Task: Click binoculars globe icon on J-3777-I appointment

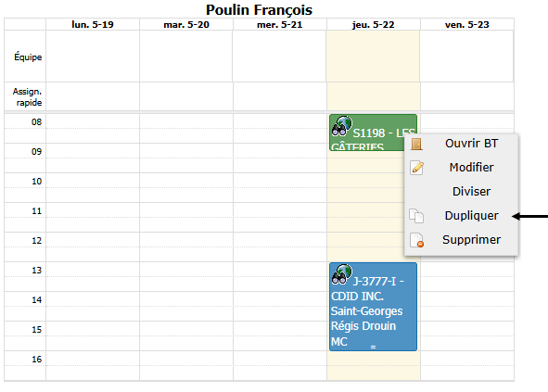Action: click(x=341, y=274)
